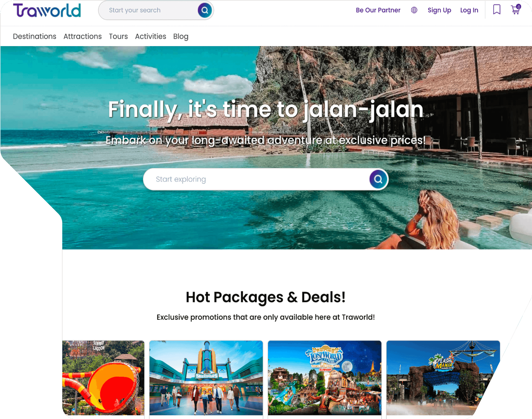Focus the Start exploring search box

[x=256, y=179]
